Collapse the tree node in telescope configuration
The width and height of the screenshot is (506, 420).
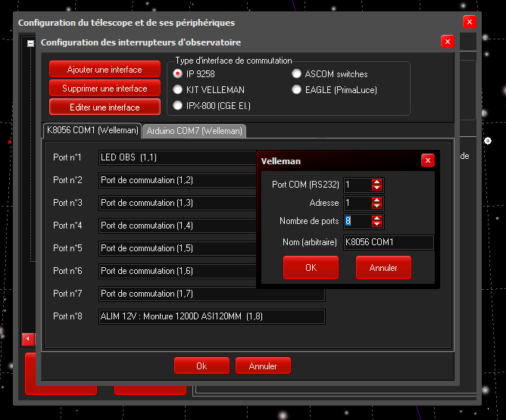tap(31, 44)
